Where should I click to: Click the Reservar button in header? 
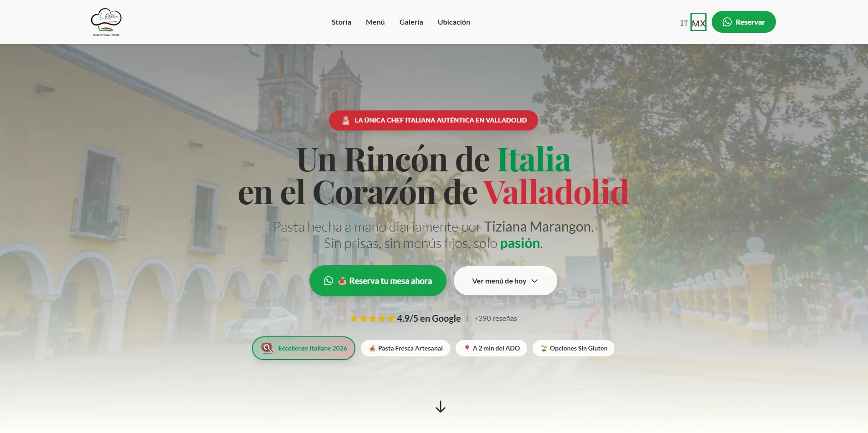[744, 22]
